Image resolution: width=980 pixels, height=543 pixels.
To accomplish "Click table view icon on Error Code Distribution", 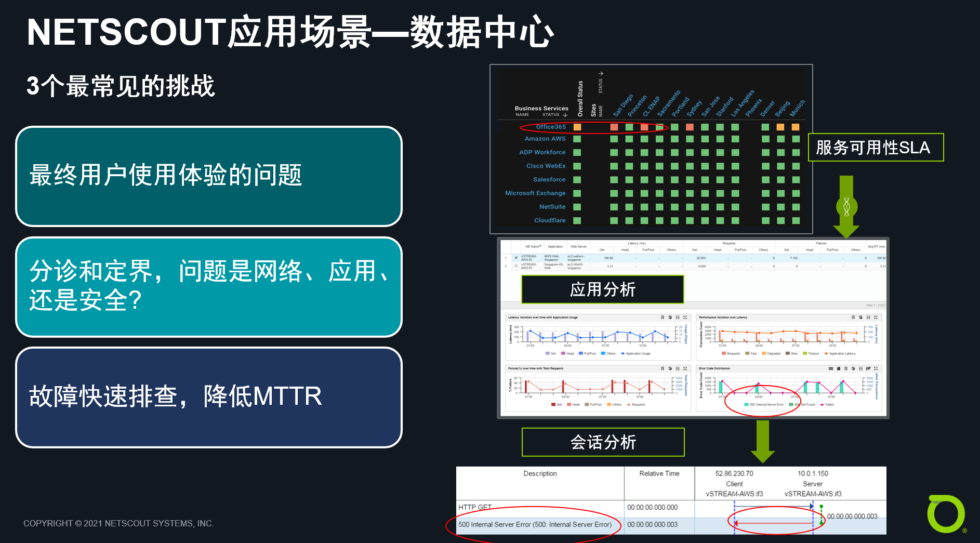I will tap(838, 368).
